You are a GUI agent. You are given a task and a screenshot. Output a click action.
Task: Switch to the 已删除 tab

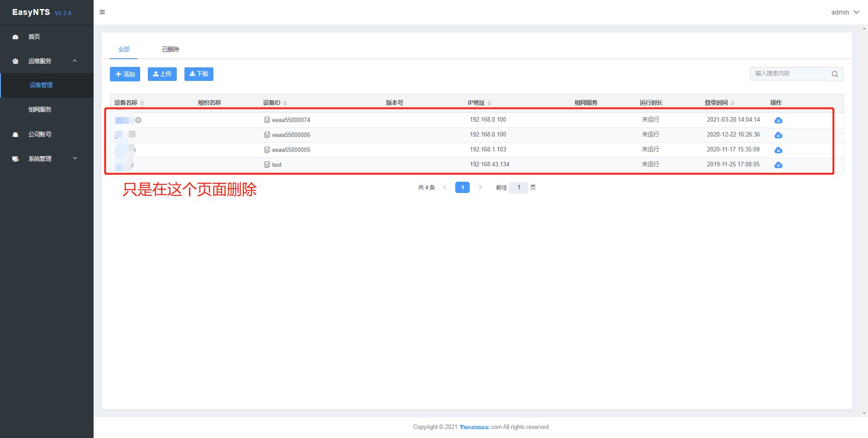[170, 49]
